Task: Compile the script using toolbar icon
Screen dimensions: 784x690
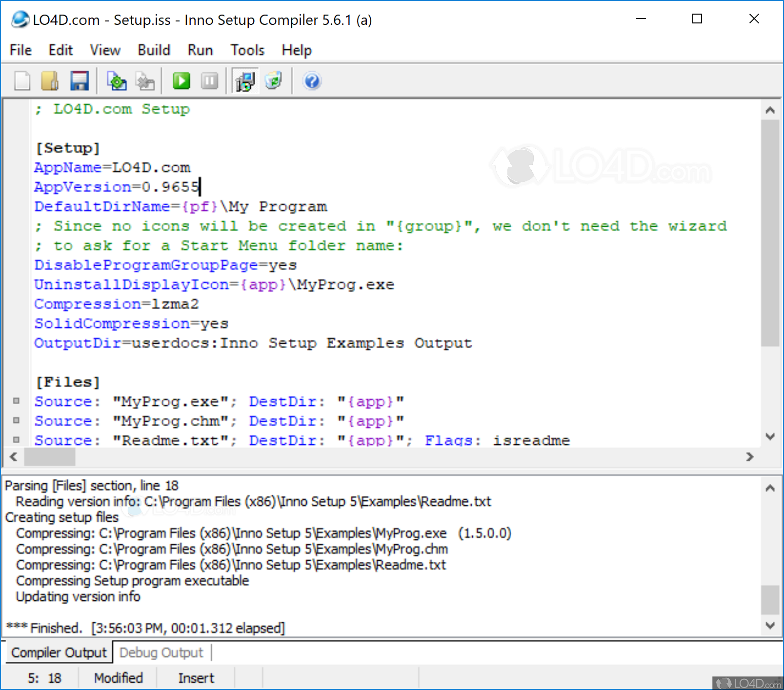Action: 117,81
